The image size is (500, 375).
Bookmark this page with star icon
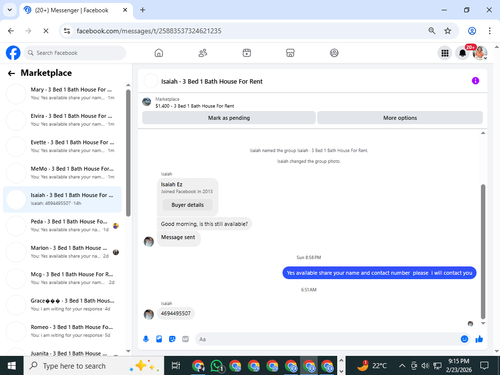coord(447,31)
